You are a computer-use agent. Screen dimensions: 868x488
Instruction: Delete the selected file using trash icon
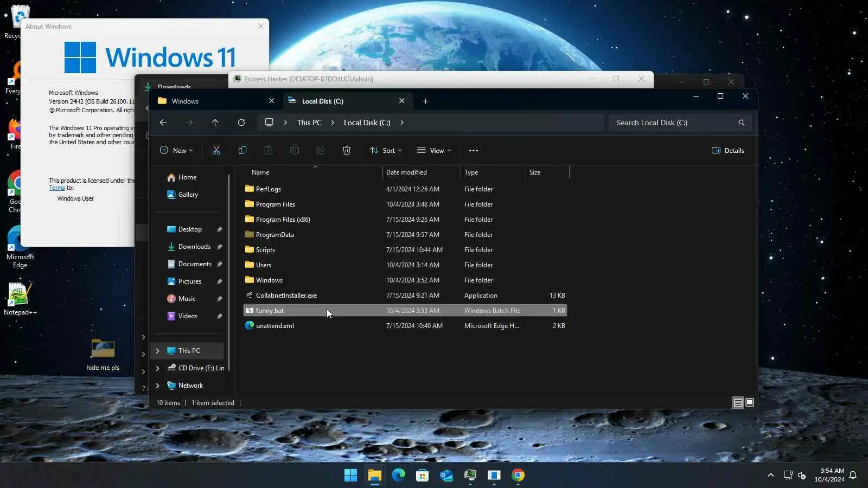pos(347,151)
